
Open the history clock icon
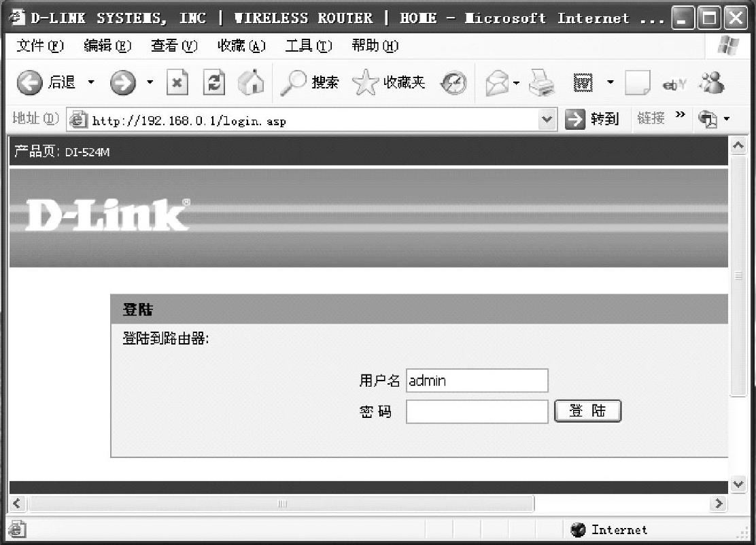click(453, 83)
